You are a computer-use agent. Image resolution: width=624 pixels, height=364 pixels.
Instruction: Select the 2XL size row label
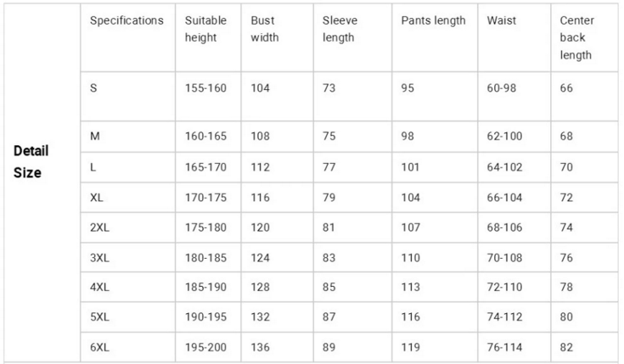coord(100,227)
